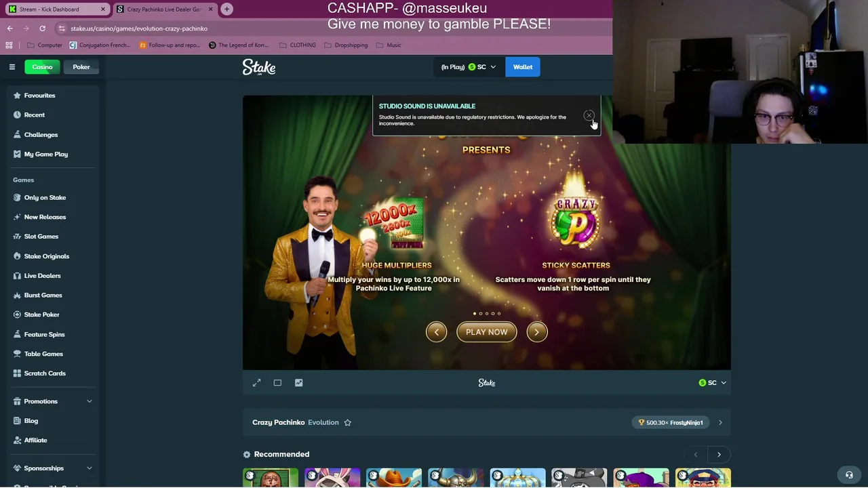Open Recent games list

coord(34,115)
